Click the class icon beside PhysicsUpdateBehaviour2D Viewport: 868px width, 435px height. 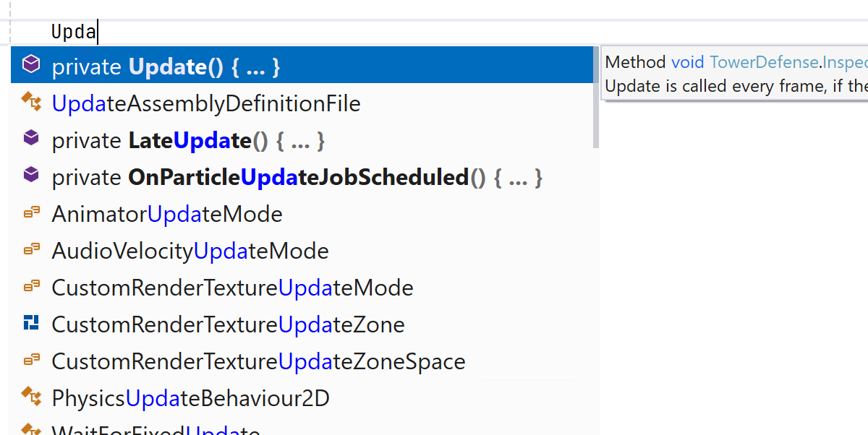click(31, 397)
